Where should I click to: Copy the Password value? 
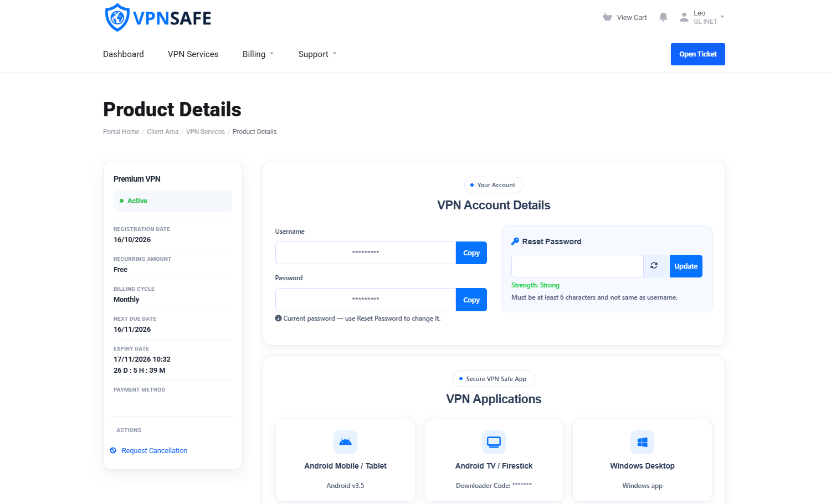471,300
